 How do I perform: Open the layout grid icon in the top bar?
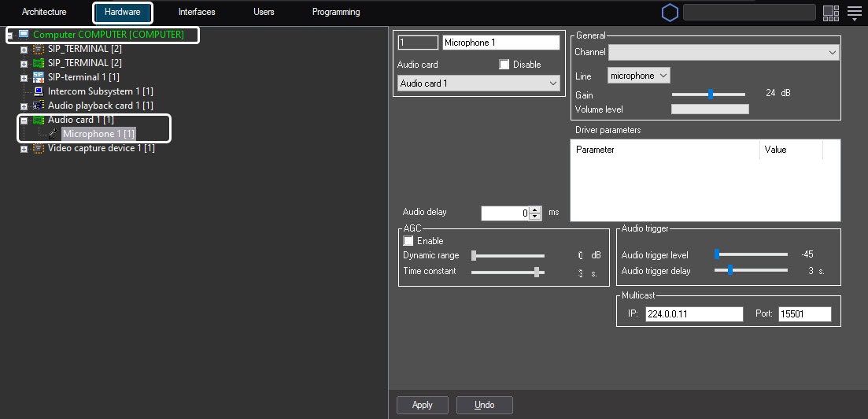(830, 13)
